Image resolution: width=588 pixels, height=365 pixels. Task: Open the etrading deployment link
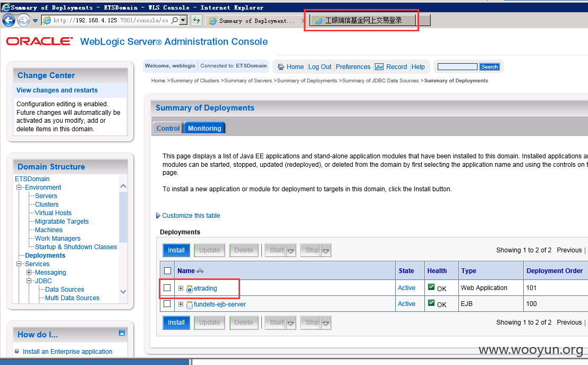click(205, 288)
